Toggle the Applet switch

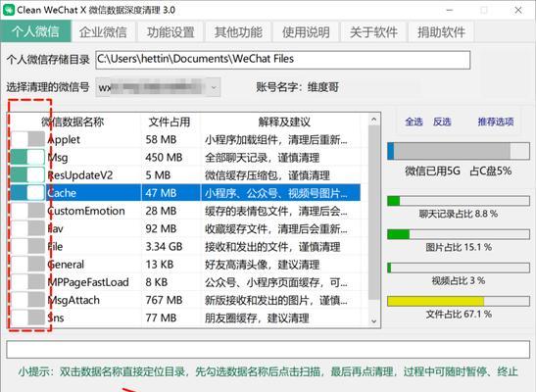(27, 139)
